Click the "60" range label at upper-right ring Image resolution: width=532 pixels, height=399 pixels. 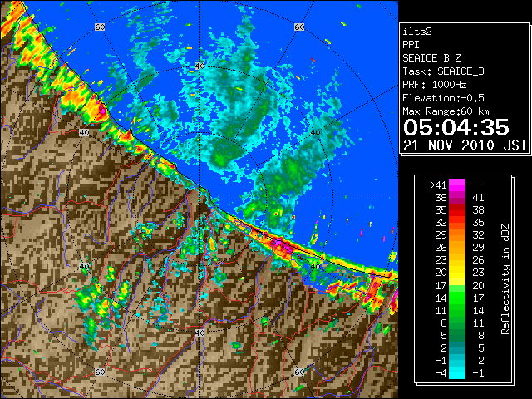pyautogui.click(x=299, y=27)
